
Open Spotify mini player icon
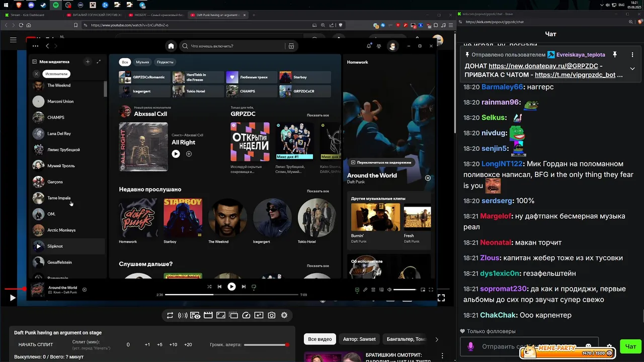pyautogui.click(x=423, y=290)
